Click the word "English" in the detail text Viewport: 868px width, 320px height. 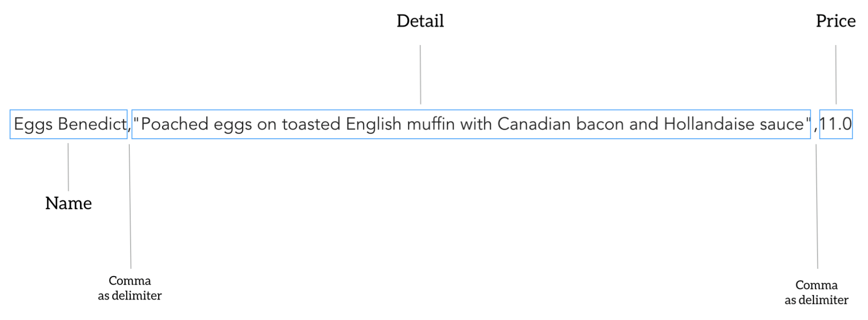point(374,124)
